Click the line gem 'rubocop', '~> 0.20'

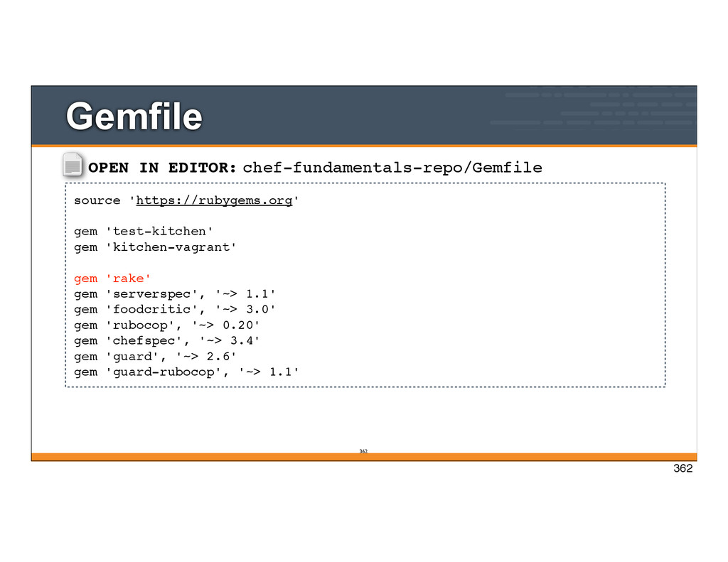coord(166,325)
